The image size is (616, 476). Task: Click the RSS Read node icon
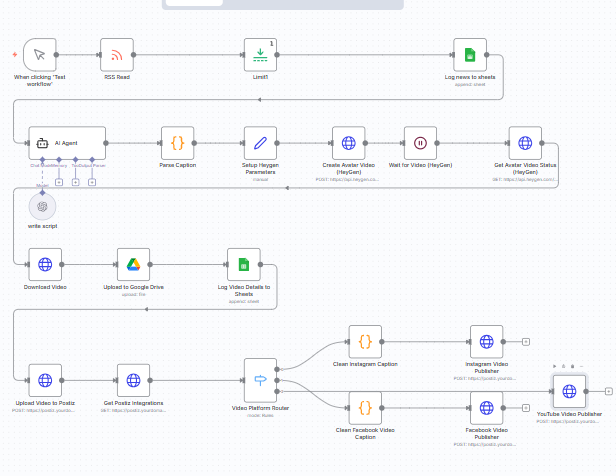[116, 55]
